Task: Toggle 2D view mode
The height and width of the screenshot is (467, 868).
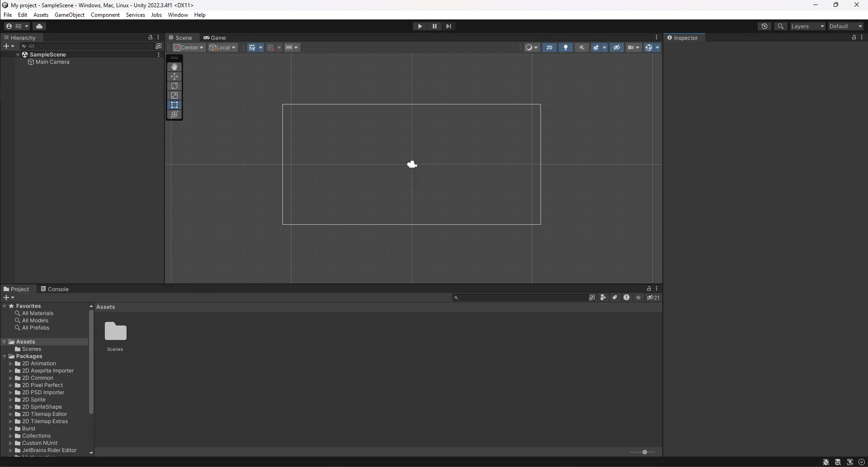Action: click(x=549, y=47)
